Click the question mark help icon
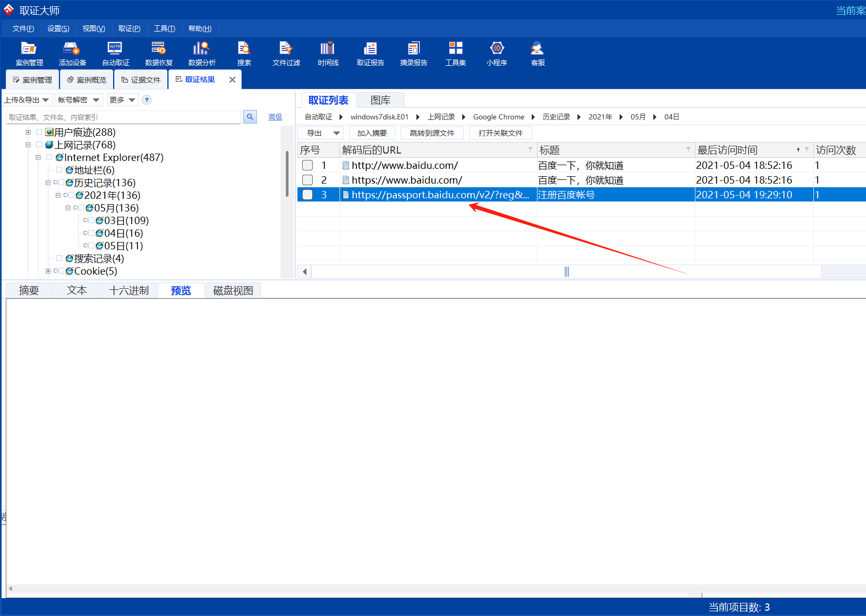 147,100
